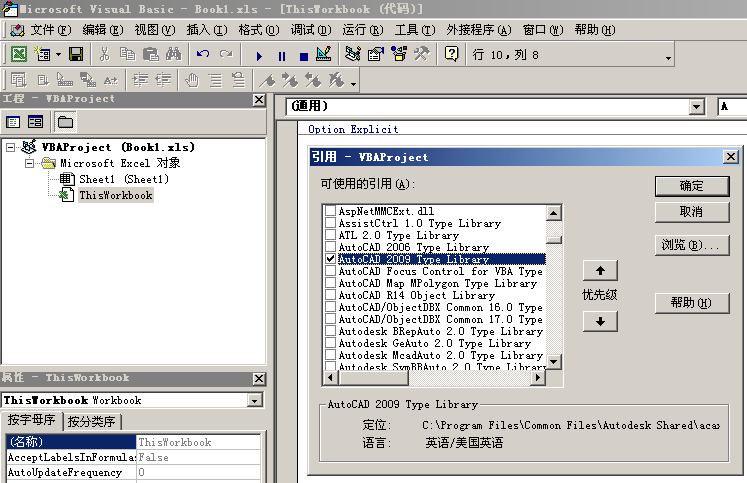Open the Standard toolbar options arrow
The image size is (747, 483).
pyautogui.click(x=668, y=58)
